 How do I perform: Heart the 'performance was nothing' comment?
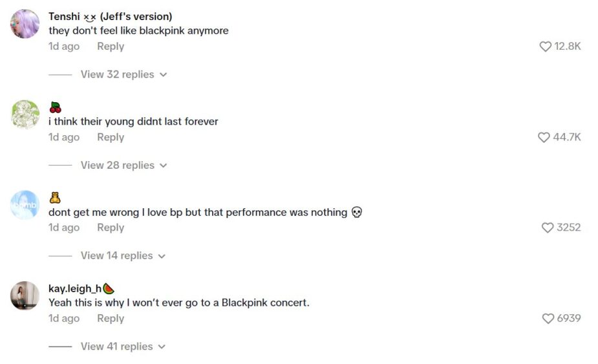click(548, 228)
